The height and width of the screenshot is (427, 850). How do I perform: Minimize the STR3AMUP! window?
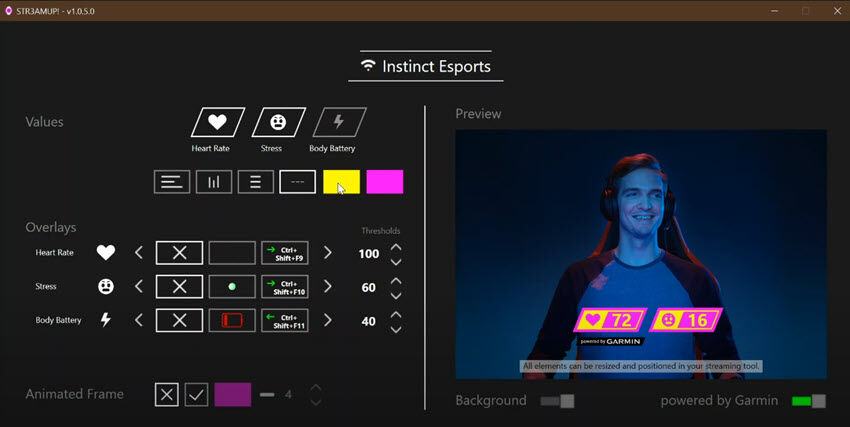coord(775,11)
